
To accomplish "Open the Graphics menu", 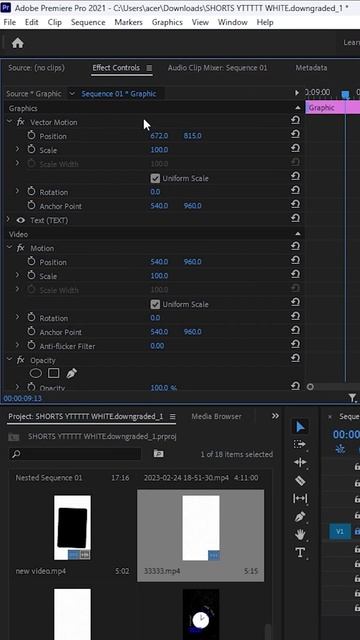I will click(167, 22).
